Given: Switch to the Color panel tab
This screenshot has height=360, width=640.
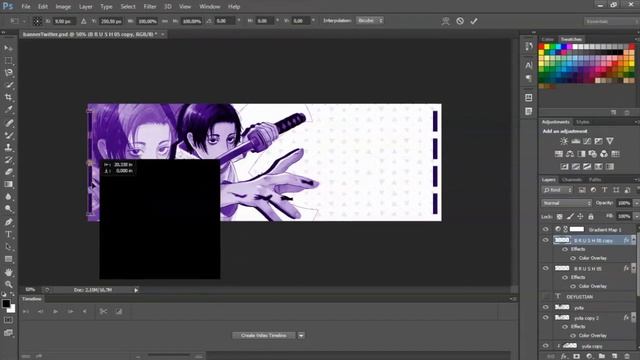Looking at the screenshot, I should [548, 39].
